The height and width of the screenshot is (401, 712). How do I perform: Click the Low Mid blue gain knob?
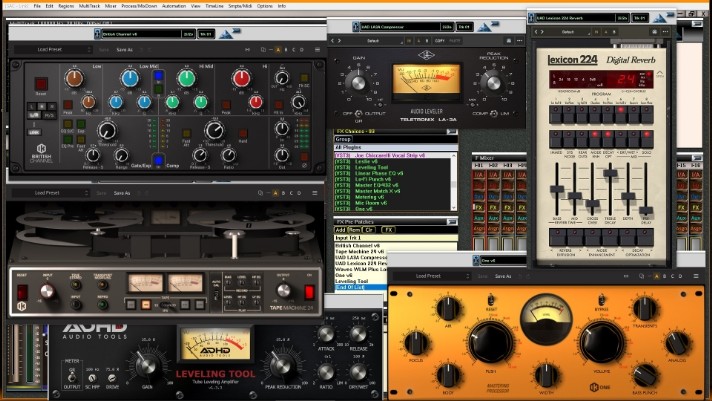(130, 78)
